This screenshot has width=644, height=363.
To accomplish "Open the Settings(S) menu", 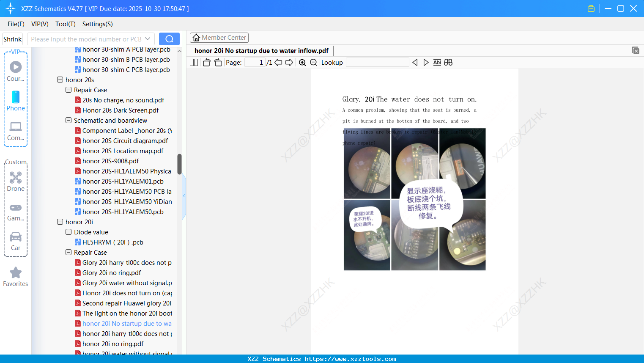I will tap(98, 24).
